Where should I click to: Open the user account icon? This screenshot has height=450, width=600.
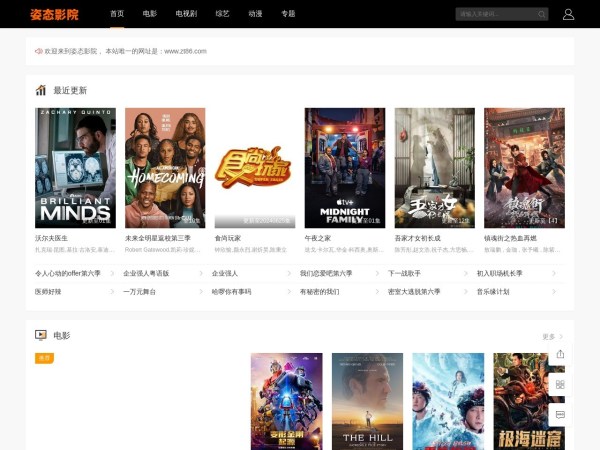pyautogui.click(x=568, y=14)
